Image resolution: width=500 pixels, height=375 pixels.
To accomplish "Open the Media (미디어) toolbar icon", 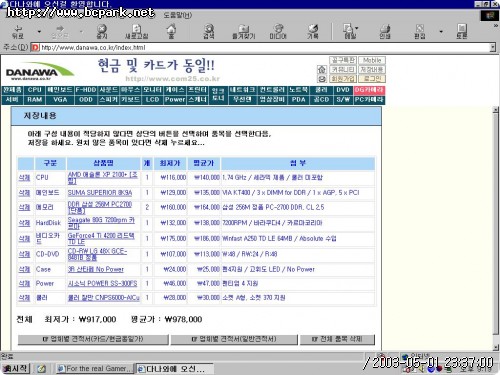I will pyautogui.click(x=278, y=32).
